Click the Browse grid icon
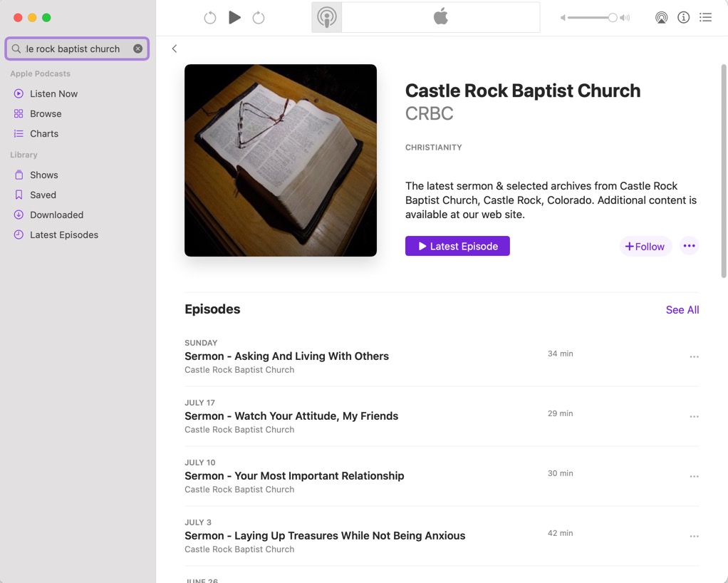Screen dimensions: 728x583 coord(19,113)
